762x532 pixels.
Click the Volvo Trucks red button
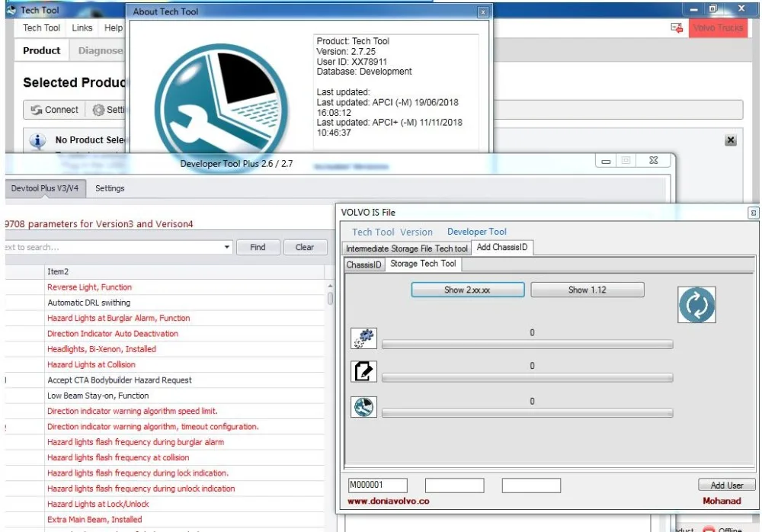[718, 27]
